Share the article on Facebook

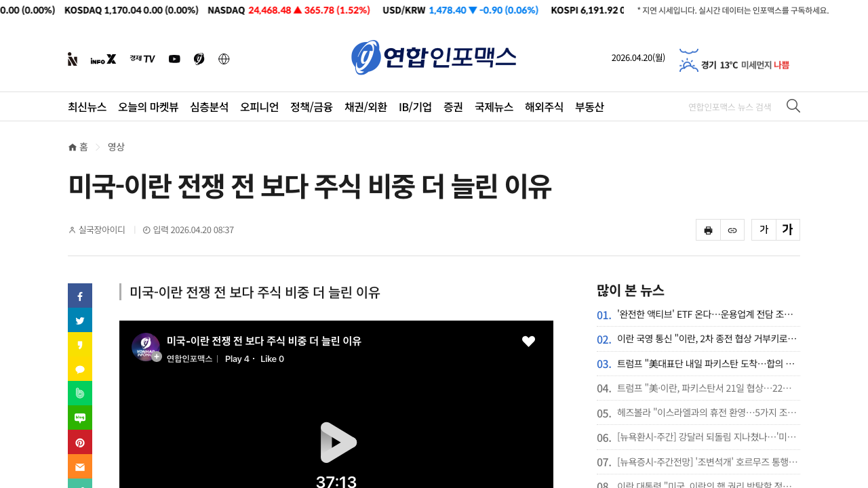(80, 296)
